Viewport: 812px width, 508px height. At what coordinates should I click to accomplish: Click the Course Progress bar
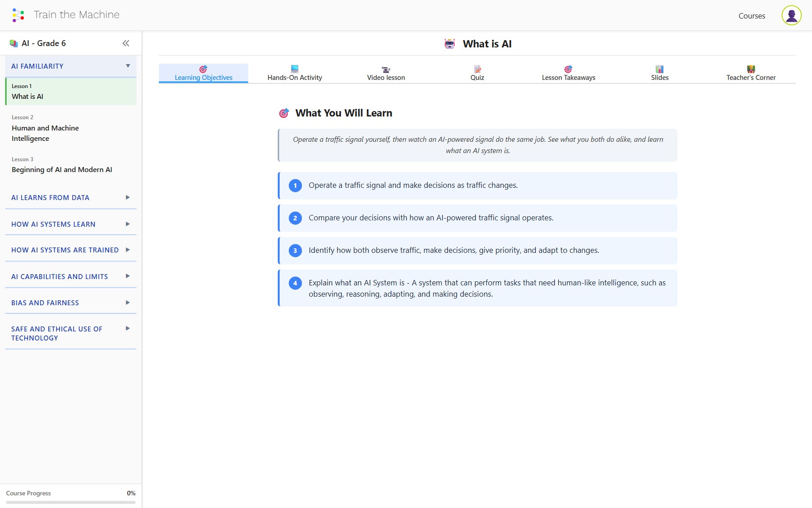pyautogui.click(x=71, y=502)
